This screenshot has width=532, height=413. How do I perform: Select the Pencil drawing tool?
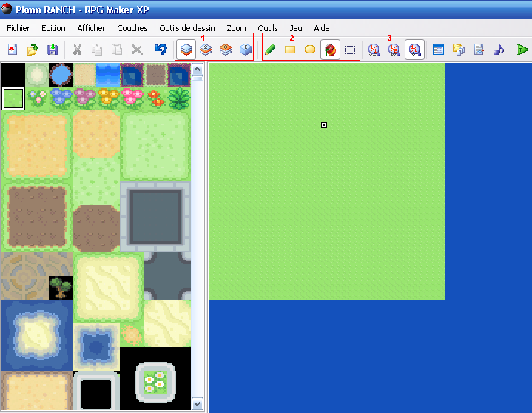pyautogui.click(x=270, y=50)
